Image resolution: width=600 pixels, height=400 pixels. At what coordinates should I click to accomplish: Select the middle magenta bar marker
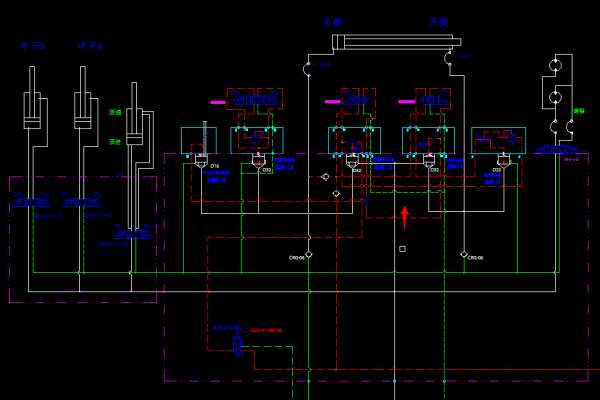[332, 102]
